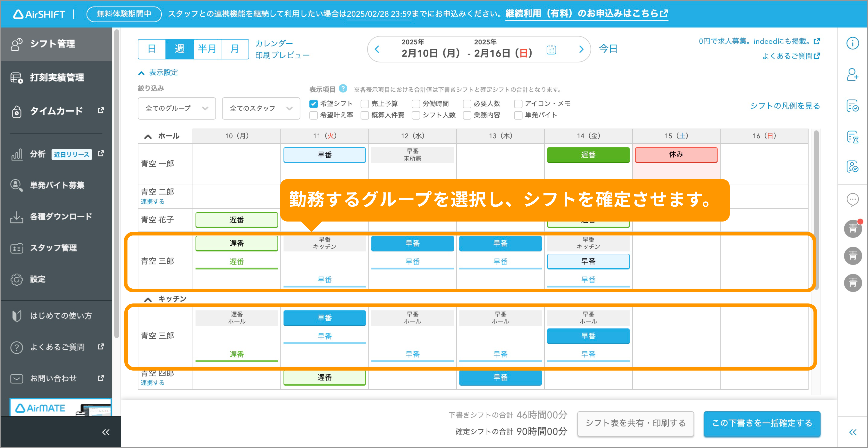Check the 希望叶え率 checkbox

click(x=313, y=115)
